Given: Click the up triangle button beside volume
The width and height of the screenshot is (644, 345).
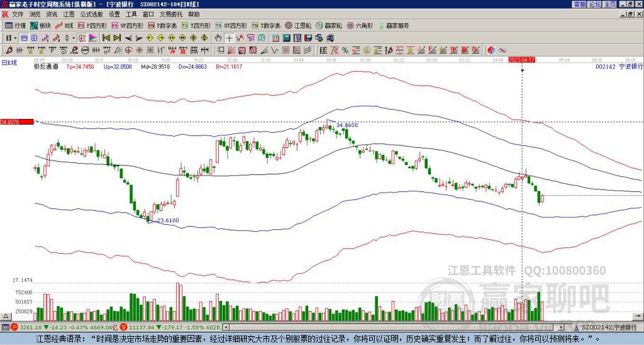Looking at the screenshot, I should click(5, 317).
